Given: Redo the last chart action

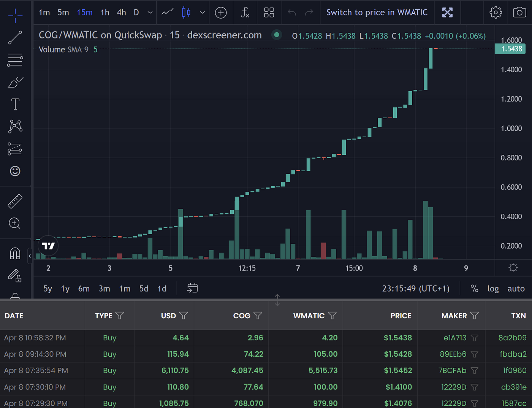Looking at the screenshot, I should coord(309,13).
